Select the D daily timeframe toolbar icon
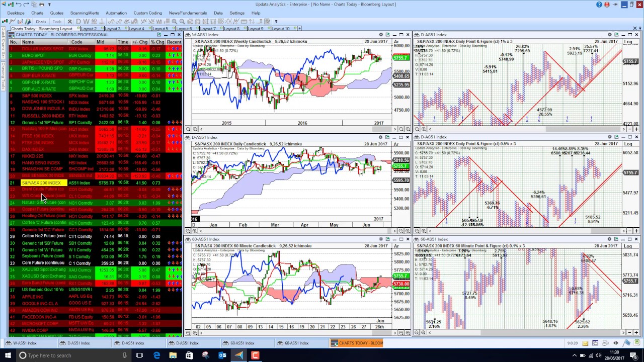644x362 pixels. [x=78, y=22]
